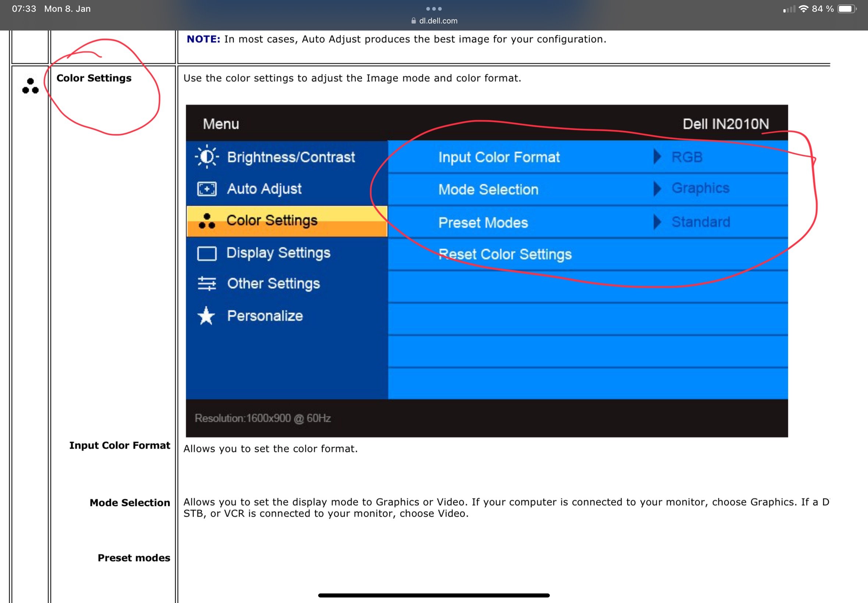
Task: Select Brightness/Contrast menu item
Action: (287, 157)
